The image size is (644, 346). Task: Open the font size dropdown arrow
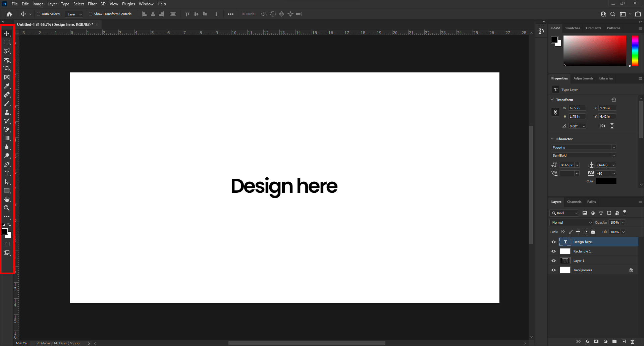click(577, 165)
